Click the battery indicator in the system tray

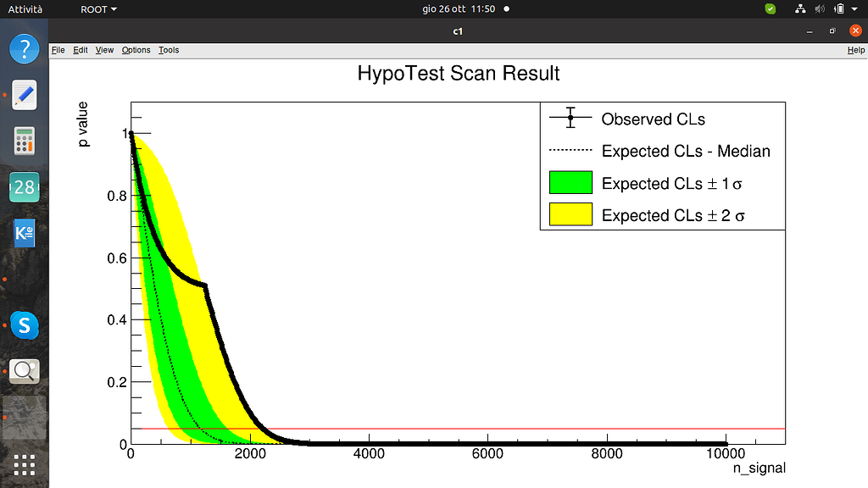click(838, 8)
